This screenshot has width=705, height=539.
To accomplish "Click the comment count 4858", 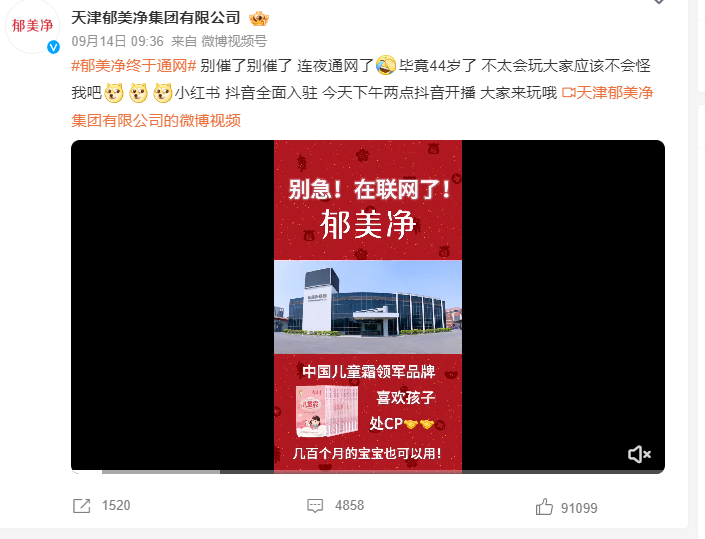I will click(x=349, y=506).
